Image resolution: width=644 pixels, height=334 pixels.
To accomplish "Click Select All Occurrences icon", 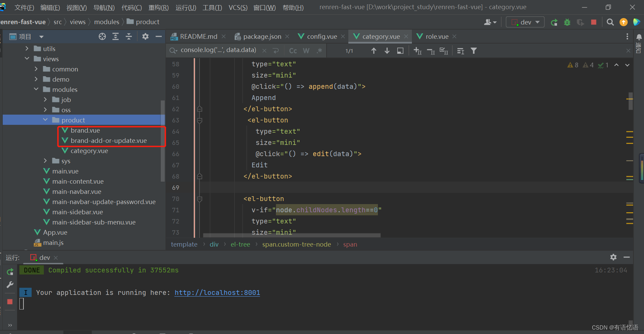I will coord(444,51).
